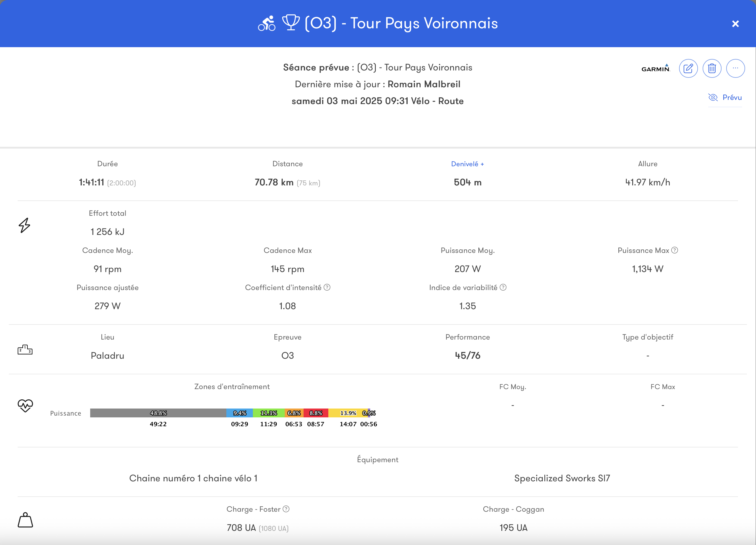The width and height of the screenshot is (756, 545).
Task: Click the trophy icon in title bar
Action: (x=291, y=23)
